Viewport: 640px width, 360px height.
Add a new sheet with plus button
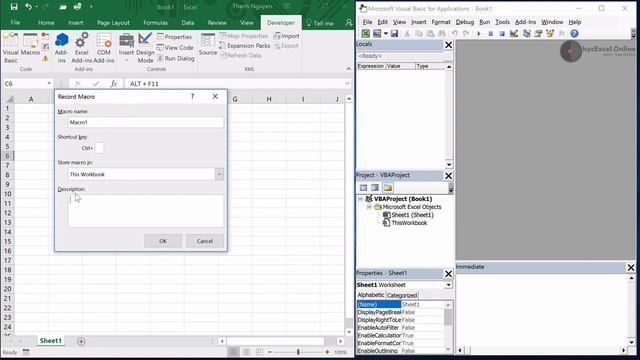81,341
